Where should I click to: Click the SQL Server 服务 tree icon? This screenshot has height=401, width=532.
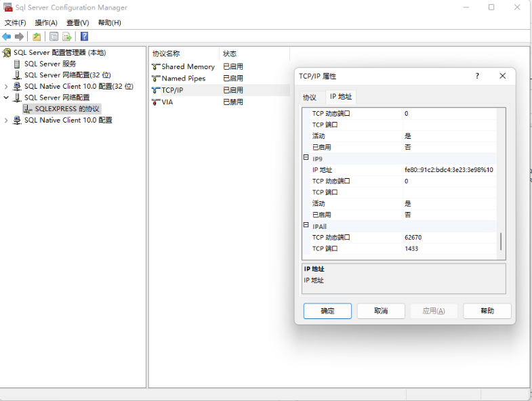click(x=17, y=64)
